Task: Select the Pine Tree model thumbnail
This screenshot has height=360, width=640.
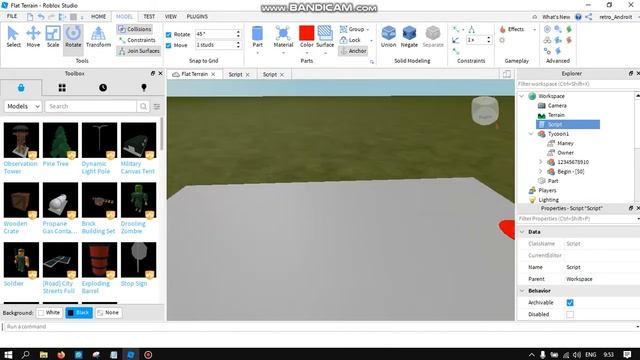Action: click(x=60, y=140)
